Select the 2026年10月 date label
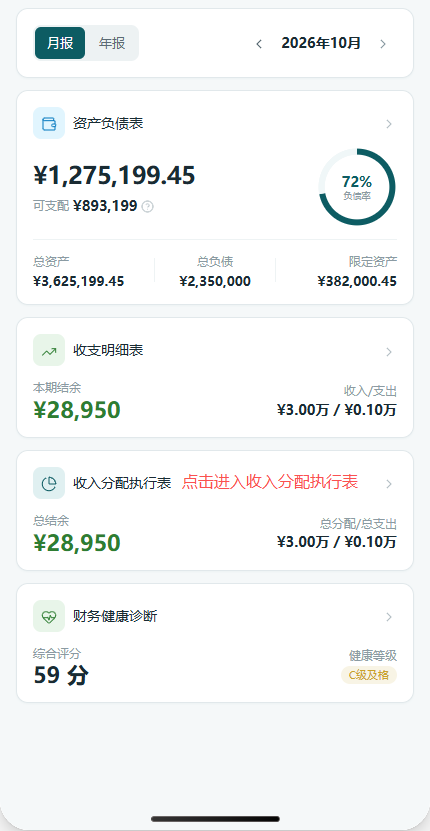 coord(321,43)
